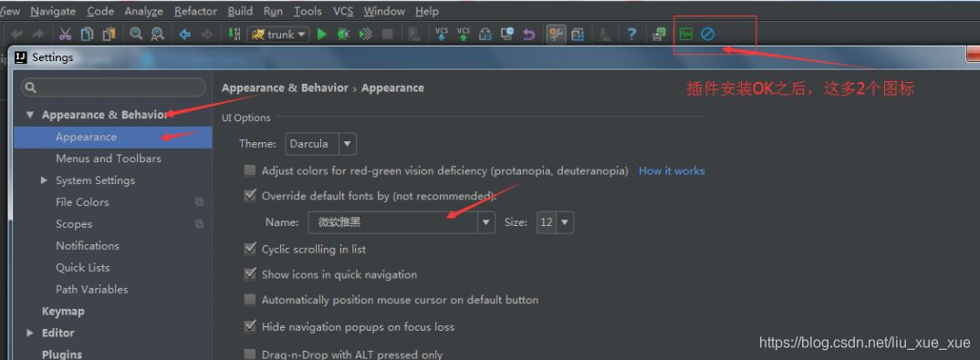This screenshot has width=980, height=360.
Task: Click the blue circle-slash plugin icon
Action: coord(707,35)
